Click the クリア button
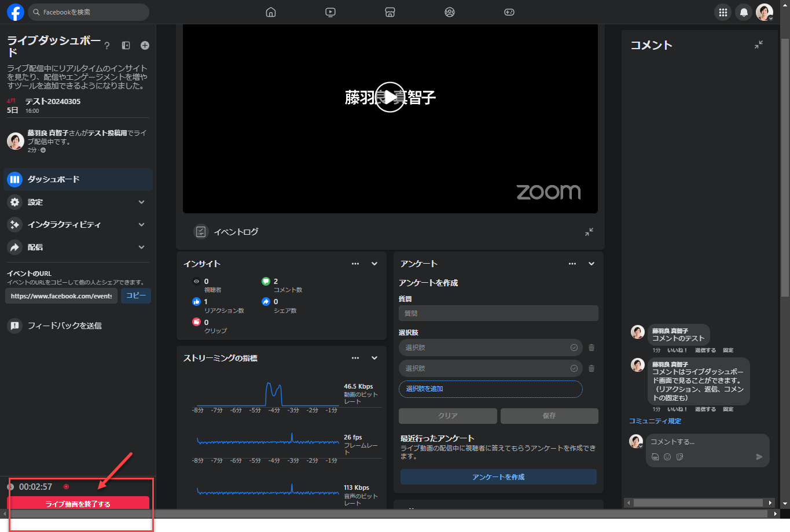The image size is (790, 532). point(448,416)
